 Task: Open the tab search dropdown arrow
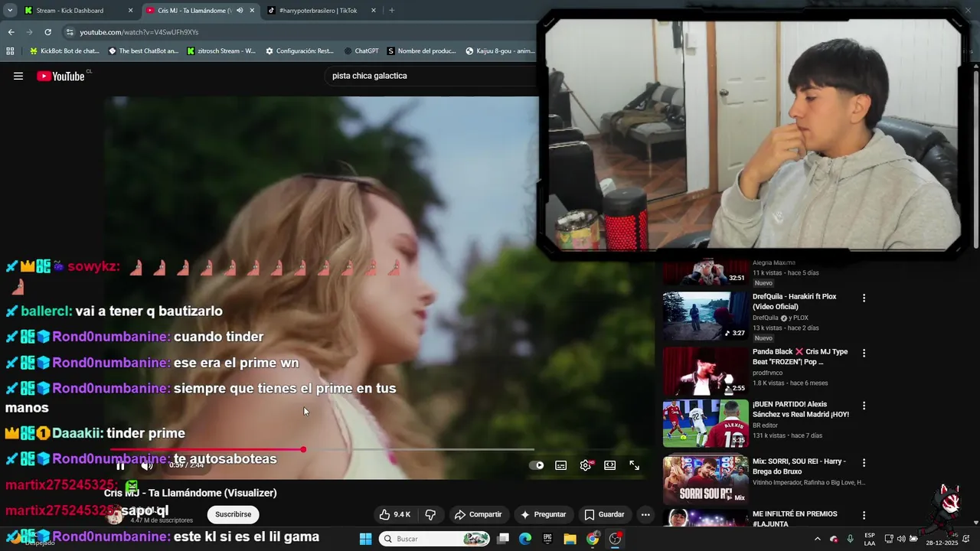click(10, 11)
